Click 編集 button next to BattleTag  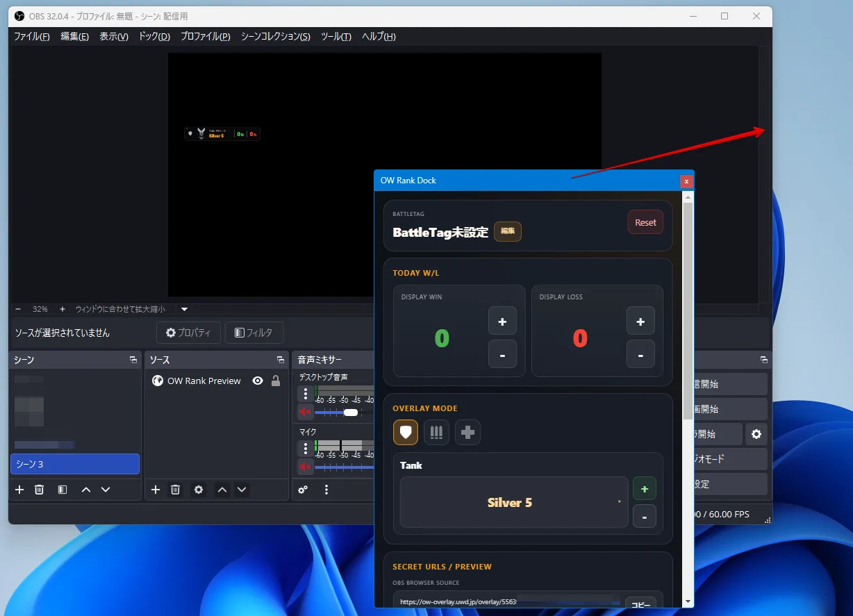(508, 231)
